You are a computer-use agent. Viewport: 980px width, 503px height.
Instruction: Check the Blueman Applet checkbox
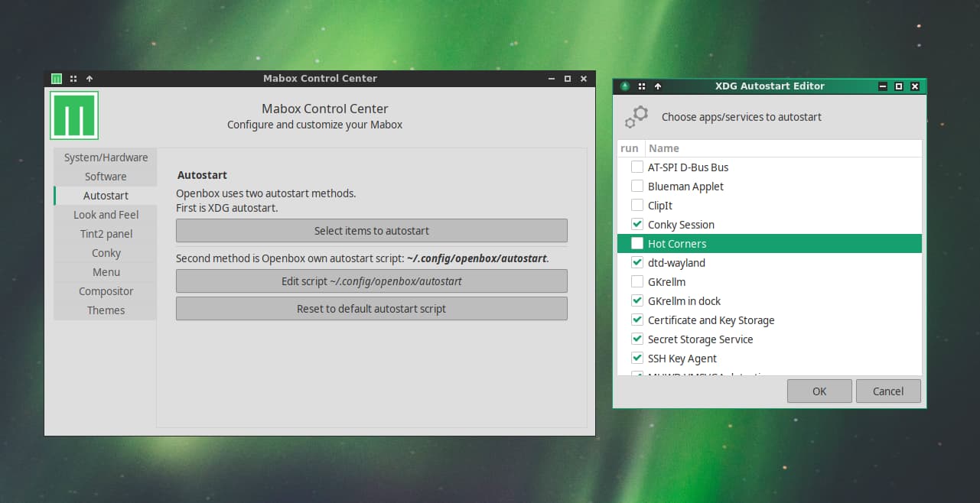[x=637, y=187]
